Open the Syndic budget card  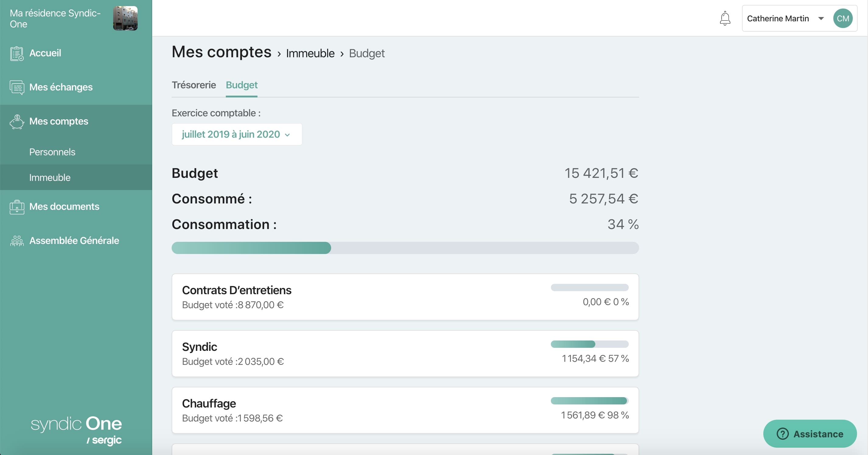(x=405, y=354)
